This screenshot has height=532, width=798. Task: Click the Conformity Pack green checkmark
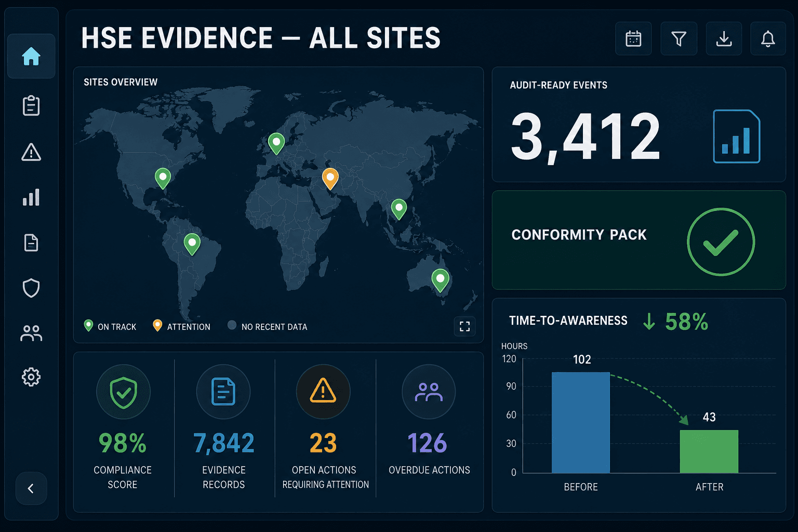pos(721,242)
